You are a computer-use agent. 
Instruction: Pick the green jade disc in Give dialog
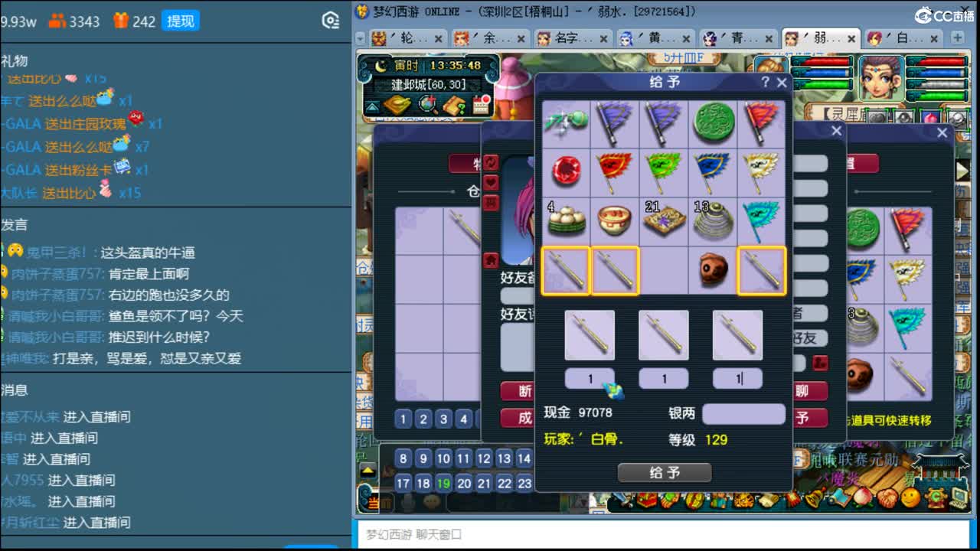[x=712, y=124]
